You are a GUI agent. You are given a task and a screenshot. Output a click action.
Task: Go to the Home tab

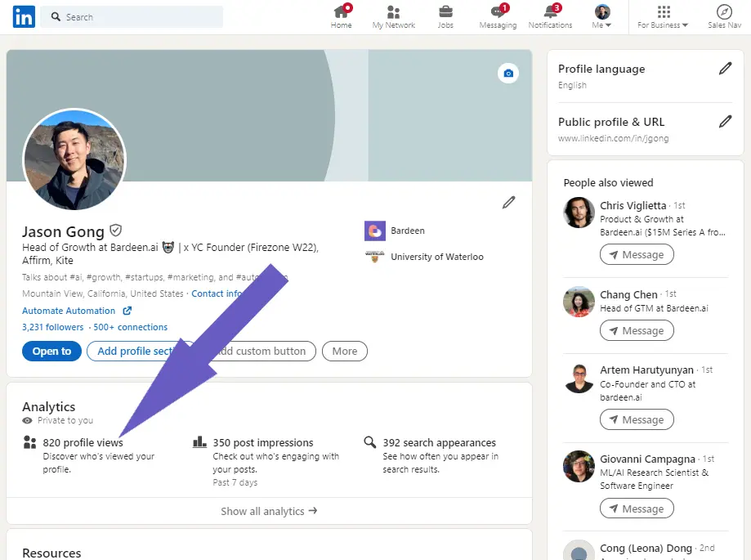coord(341,17)
